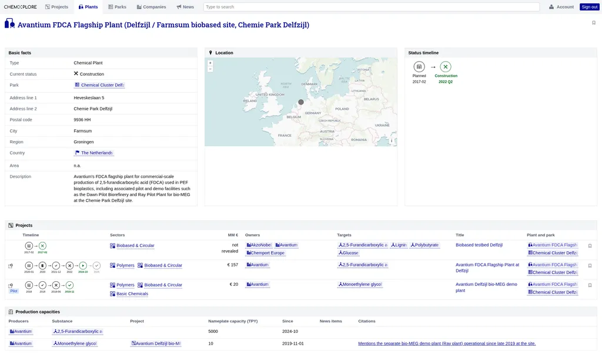The image size is (602, 364).
Task: Open Avantium FDCA Flagship plant link in bio-MEG row
Action: (x=553, y=285)
